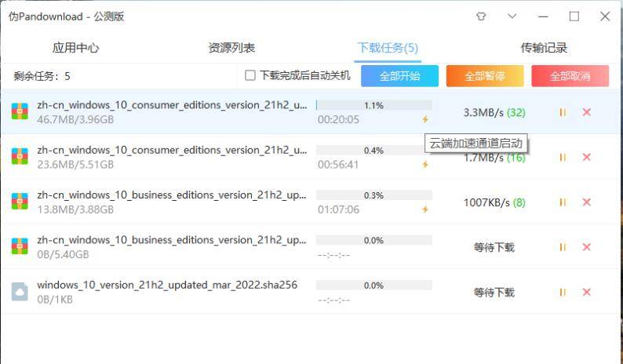This screenshot has height=364, width=623.
Task: Switch to 应用中心 tab
Action: point(75,48)
